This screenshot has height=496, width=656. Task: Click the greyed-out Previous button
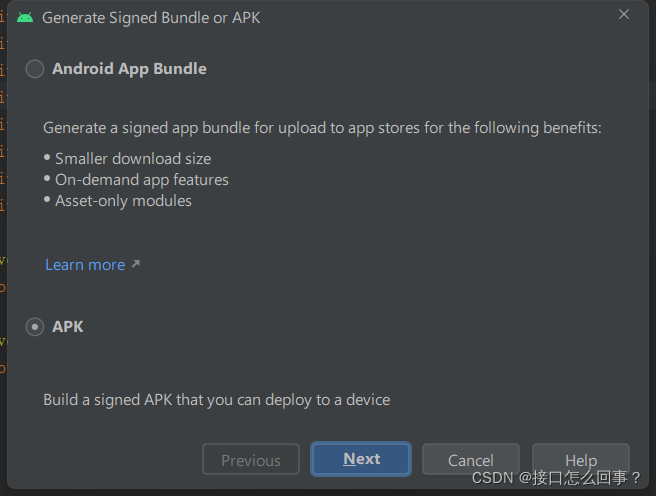(251, 459)
